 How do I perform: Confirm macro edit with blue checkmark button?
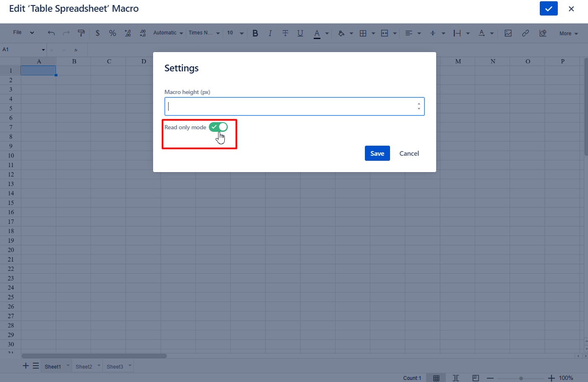548,9
